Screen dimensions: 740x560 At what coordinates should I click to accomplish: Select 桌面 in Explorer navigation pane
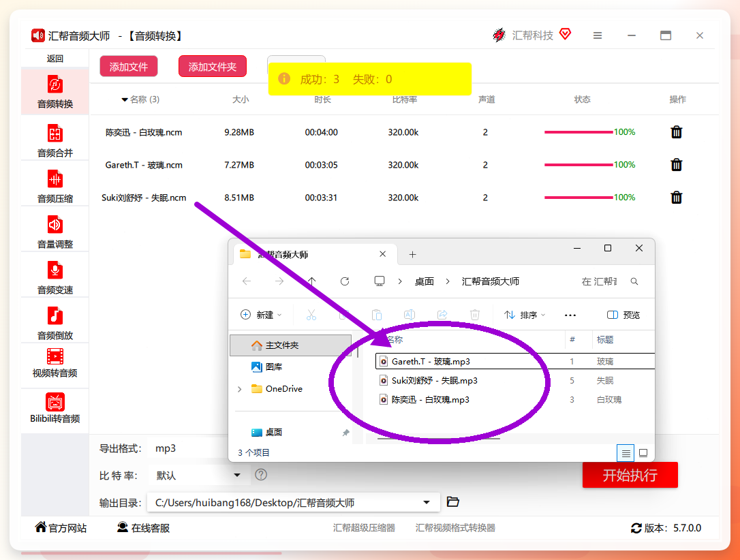pos(267,432)
